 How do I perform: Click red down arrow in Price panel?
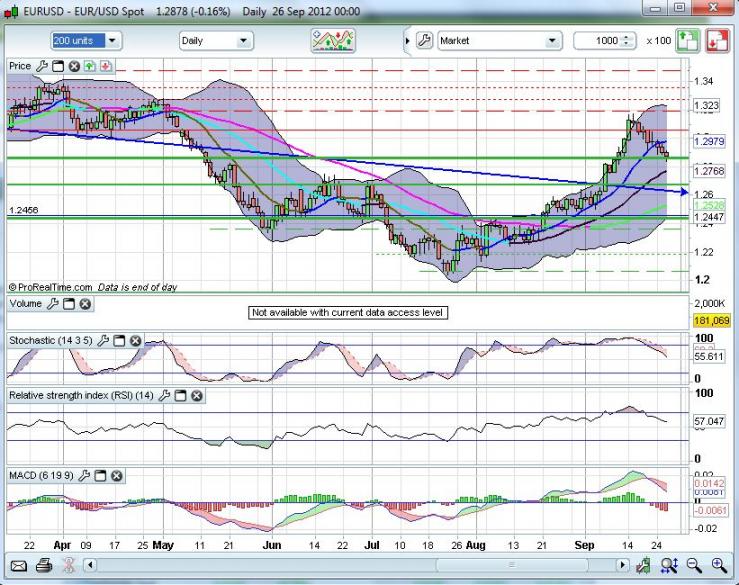tap(106, 66)
